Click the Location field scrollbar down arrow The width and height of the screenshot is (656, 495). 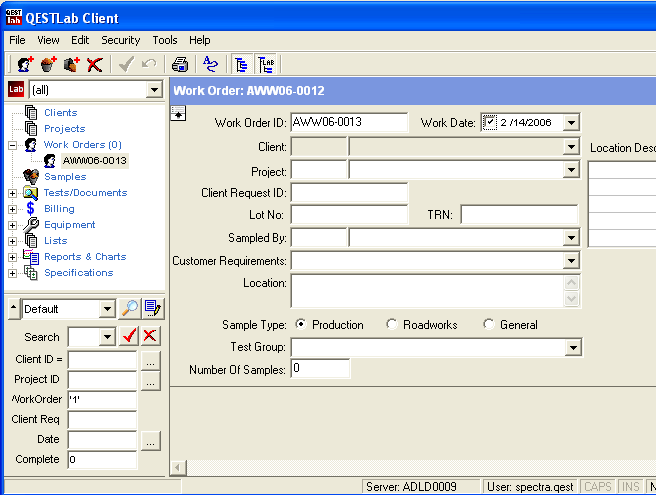[x=572, y=299]
